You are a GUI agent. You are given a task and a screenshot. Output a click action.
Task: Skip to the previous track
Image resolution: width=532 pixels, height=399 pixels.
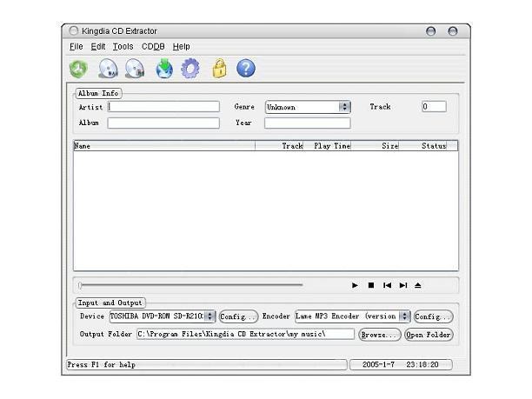pos(387,285)
